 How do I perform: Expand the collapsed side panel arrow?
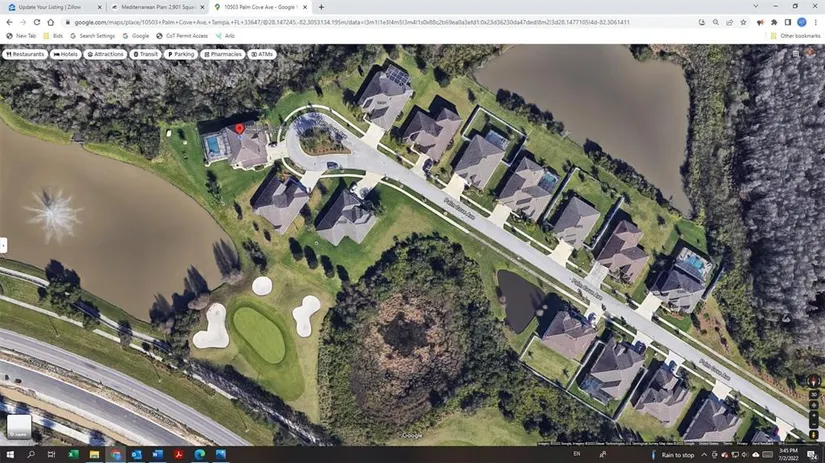coord(4,245)
